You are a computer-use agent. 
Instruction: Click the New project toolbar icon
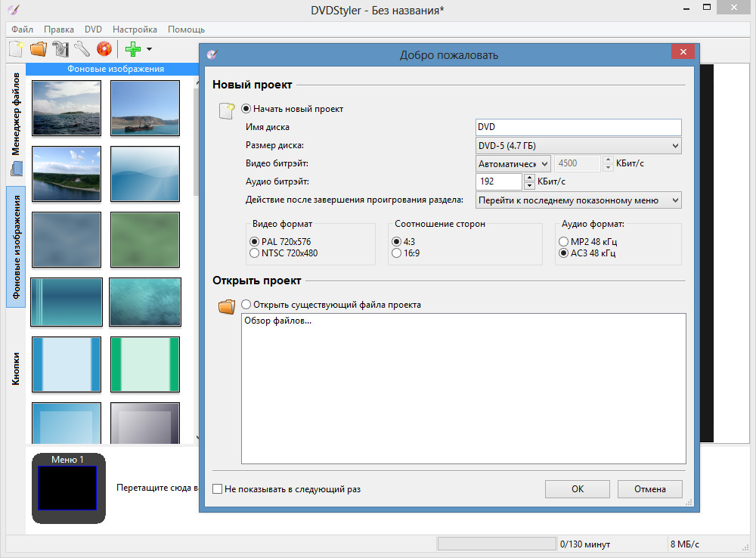coord(16,50)
